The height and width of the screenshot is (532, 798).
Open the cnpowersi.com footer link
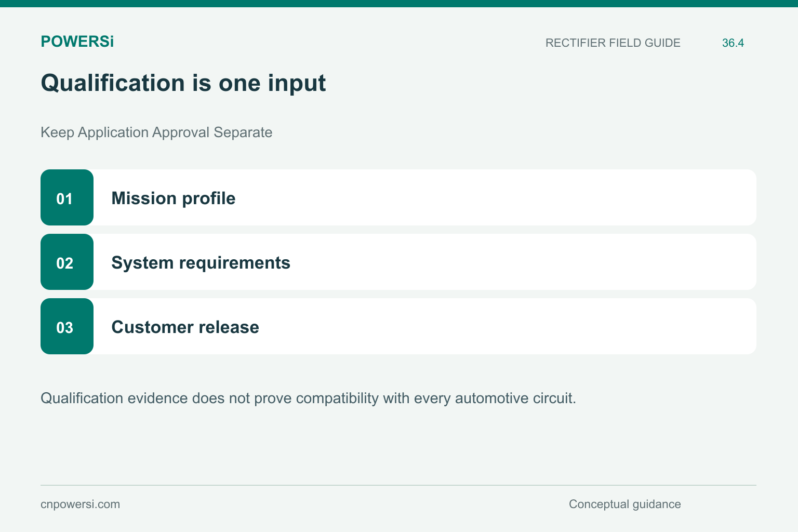click(x=80, y=504)
